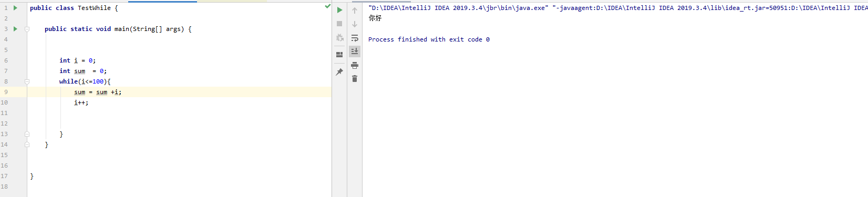
Task: Rerun the program with the green play button
Action: click(339, 10)
